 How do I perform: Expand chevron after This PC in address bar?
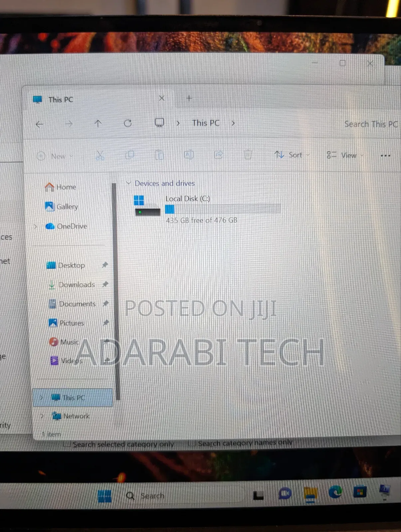pyautogui.click(x=233, y=123)
